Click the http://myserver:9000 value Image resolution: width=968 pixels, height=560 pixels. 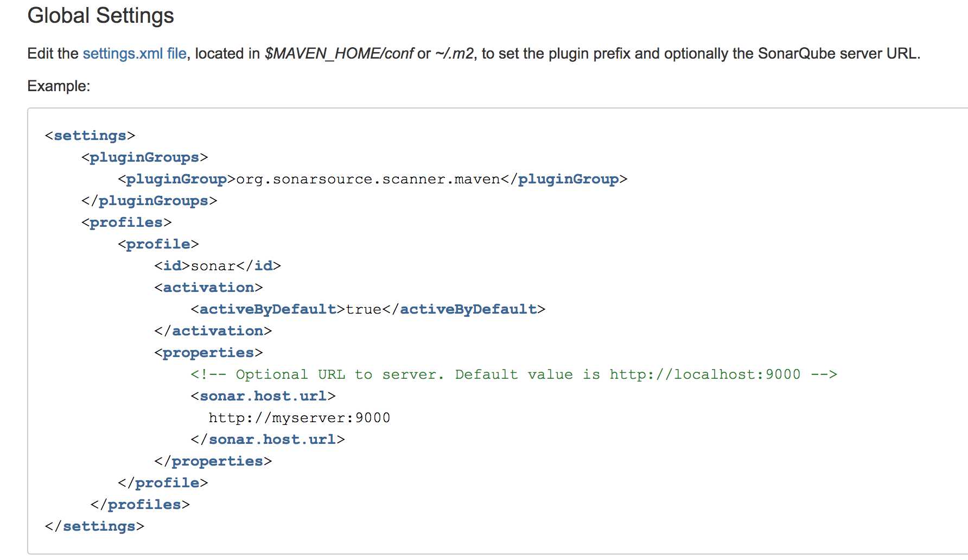coord(300,418)
